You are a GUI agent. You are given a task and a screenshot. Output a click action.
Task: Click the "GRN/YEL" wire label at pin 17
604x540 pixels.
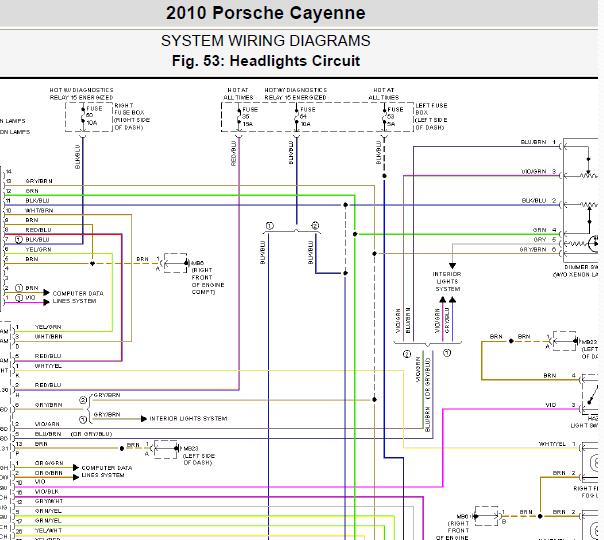point(48,521)
